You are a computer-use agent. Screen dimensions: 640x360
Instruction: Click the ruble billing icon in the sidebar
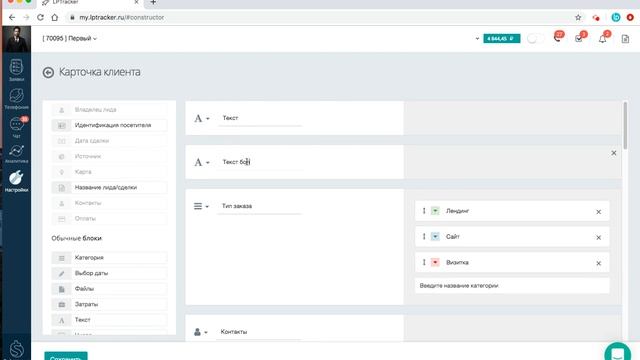(16, 349)
